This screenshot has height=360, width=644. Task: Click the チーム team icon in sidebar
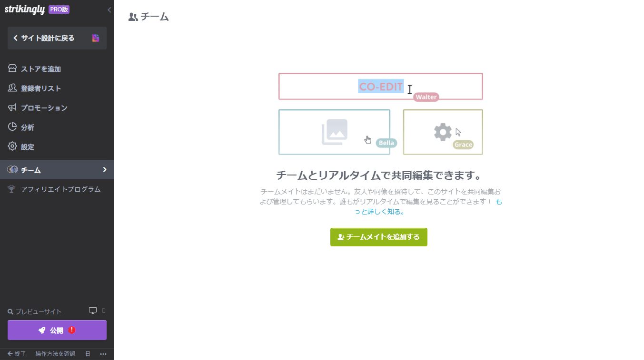tap(12, 169)
